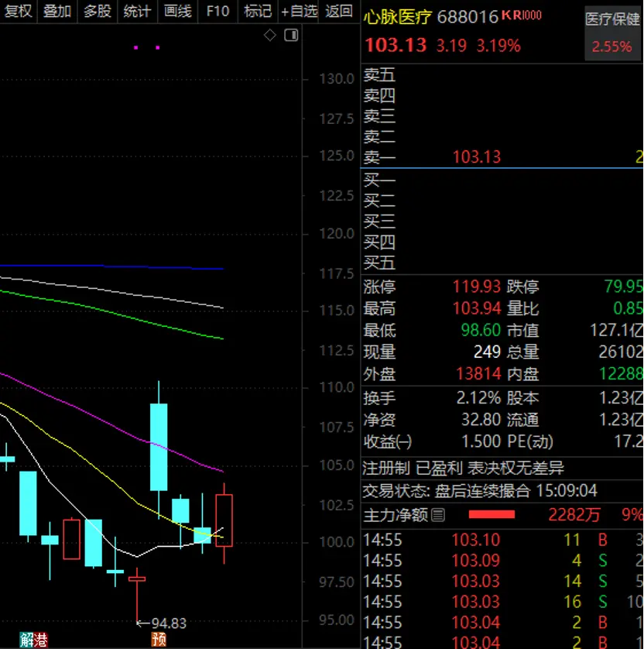
Task: Open the 标记 mark menu
Action: (258, 11)
